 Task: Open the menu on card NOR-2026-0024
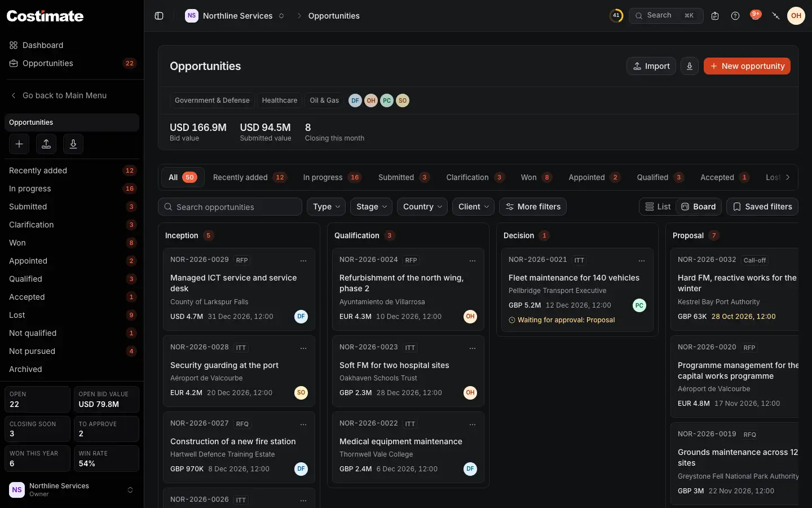click(473, 261)
